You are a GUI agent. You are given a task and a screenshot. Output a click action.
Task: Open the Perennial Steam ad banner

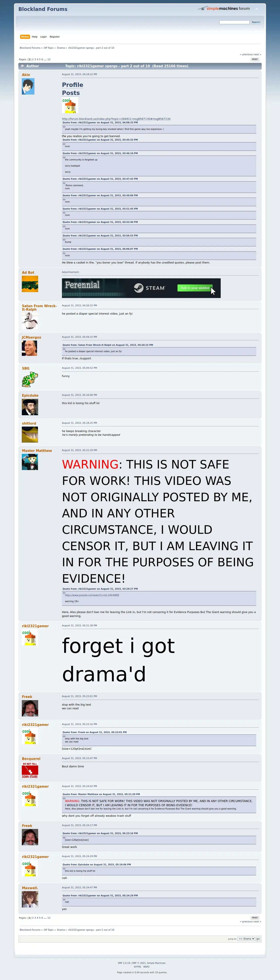tap(141, 288)
